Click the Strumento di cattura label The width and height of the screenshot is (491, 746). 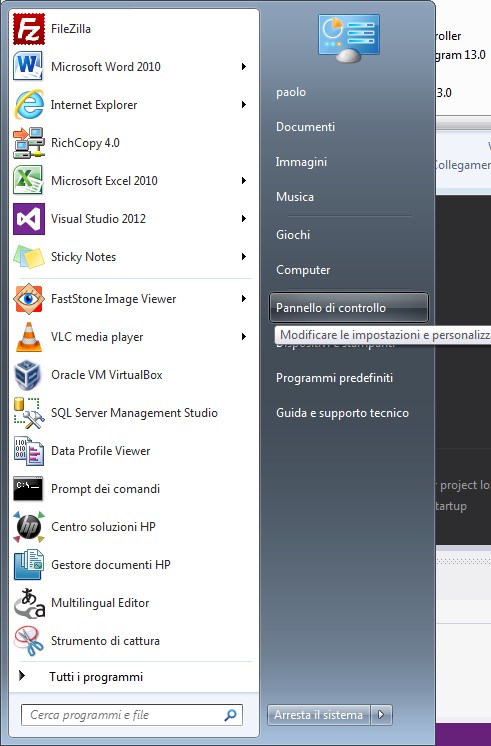coord(105,641)
